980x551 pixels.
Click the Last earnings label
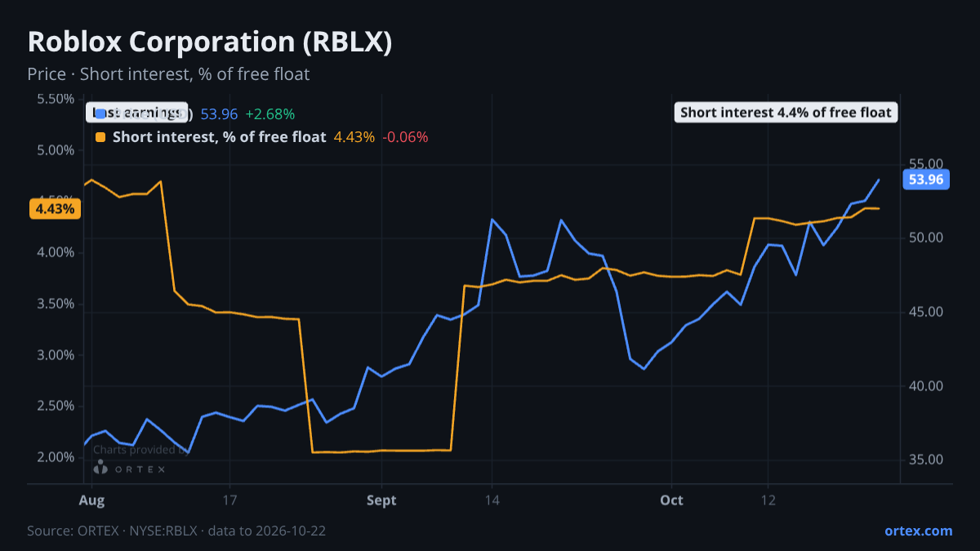(136, 113)
